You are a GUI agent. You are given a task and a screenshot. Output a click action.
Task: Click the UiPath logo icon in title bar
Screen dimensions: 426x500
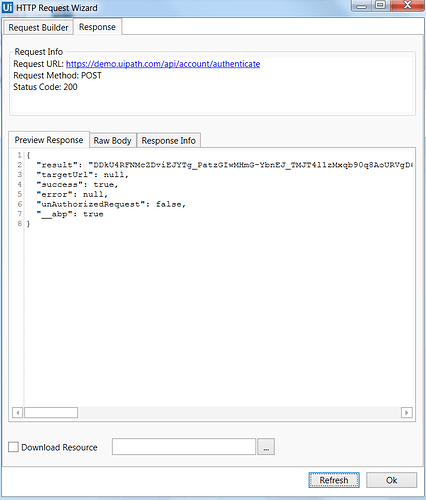[7, 7]
